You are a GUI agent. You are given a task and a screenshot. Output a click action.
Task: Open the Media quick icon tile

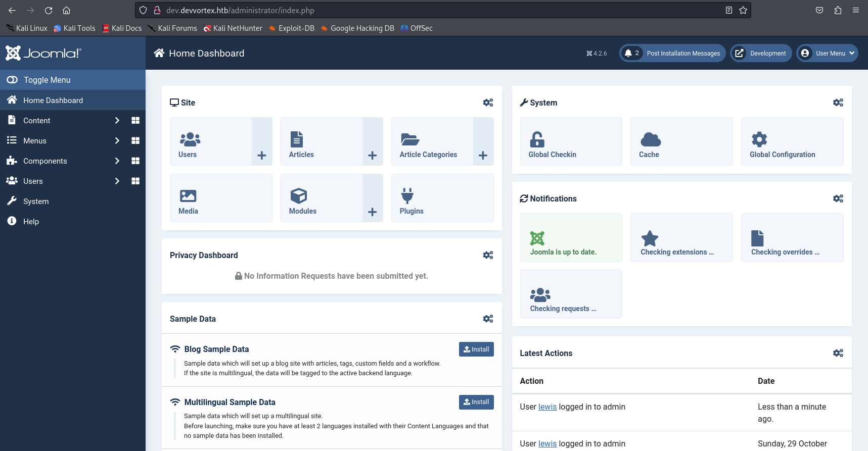coord(221,198)
